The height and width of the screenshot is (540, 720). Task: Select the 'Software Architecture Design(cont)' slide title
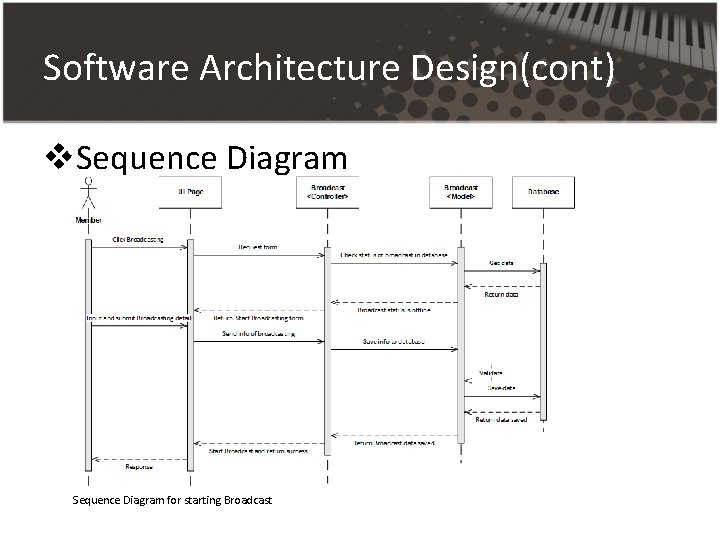click(329, 68)
